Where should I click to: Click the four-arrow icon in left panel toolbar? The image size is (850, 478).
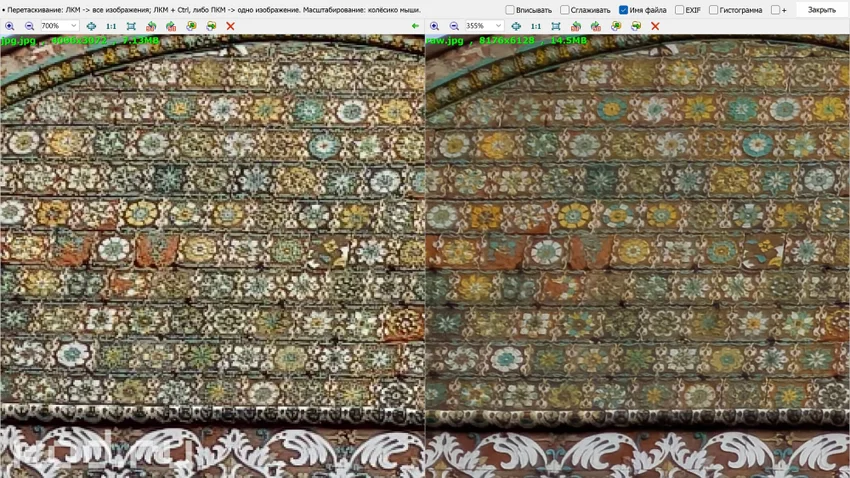pos(91,26)
